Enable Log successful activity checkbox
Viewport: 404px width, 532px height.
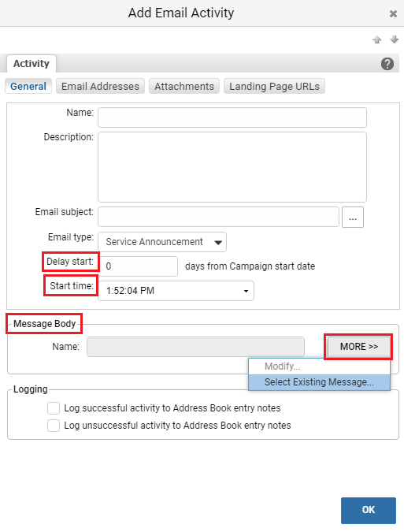tap(54, 408)
